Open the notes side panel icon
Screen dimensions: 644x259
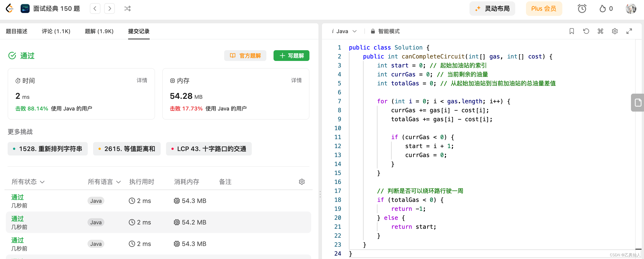638,103
